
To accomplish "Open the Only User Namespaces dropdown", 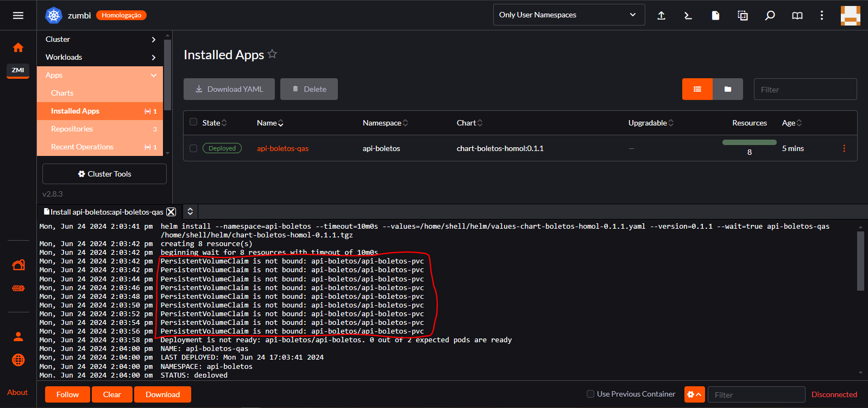I will pos(568,15).
